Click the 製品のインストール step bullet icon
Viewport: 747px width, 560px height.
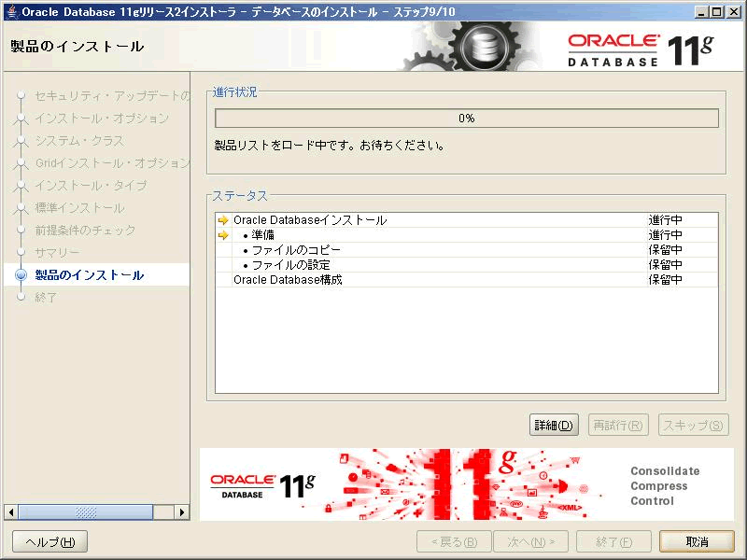pyautogui.click(x=21, y=275)
